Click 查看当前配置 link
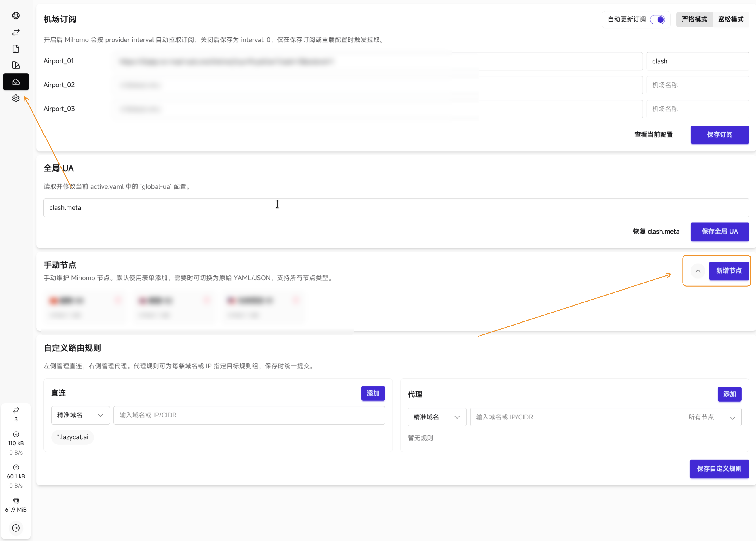This screenshot has height=541, width=756. [653, 135]
